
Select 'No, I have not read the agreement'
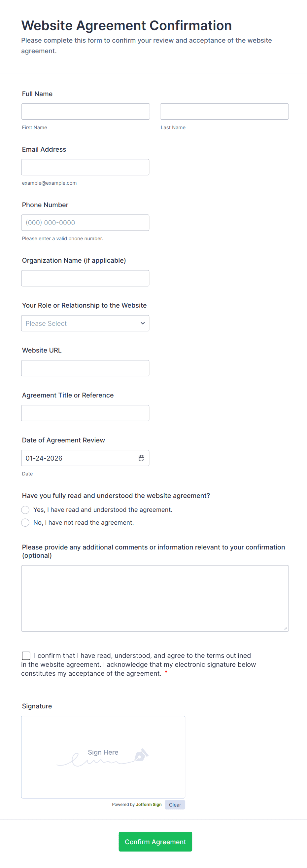click(x=25, y=522)
